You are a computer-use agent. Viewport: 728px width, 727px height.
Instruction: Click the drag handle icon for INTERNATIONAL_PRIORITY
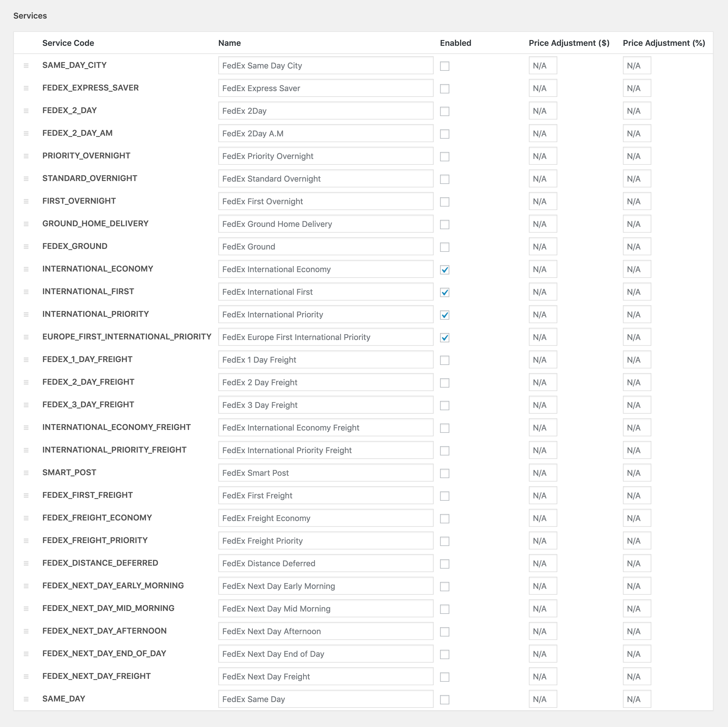pos(26,314)
